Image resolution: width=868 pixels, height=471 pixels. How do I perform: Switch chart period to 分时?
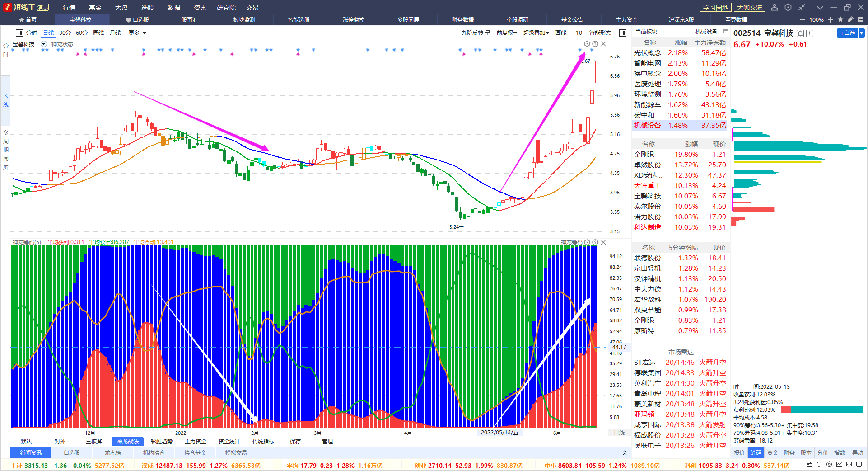[x=32, y=33]
